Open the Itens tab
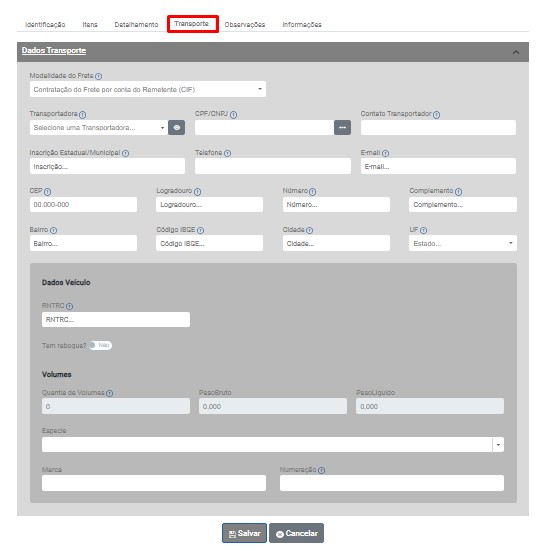Screen dimensions: 552x553 pos(90,25)
